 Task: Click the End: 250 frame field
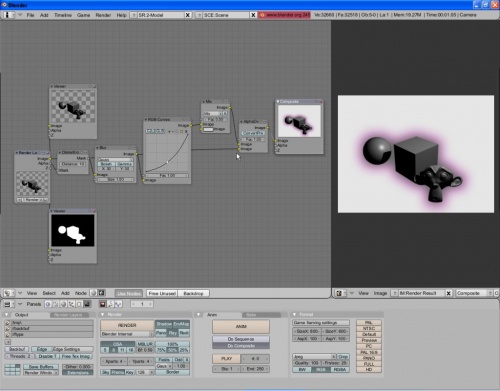click(255, 369)
